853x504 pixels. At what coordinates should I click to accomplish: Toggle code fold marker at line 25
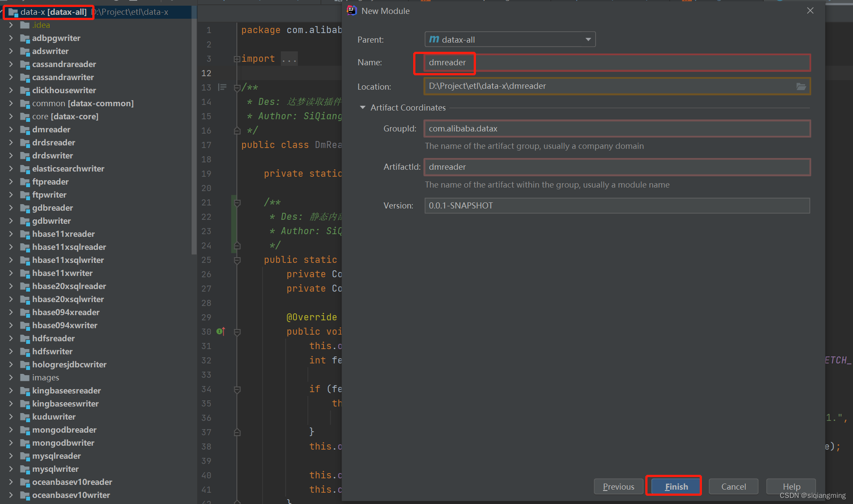[x=237, y=260]
